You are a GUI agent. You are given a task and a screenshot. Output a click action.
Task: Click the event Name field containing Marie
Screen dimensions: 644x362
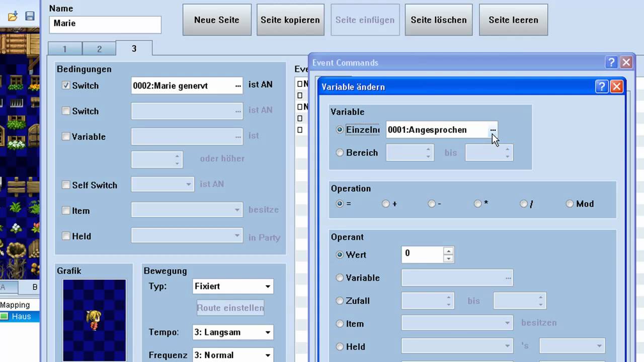pyautogui.click(x=105, y=24)
